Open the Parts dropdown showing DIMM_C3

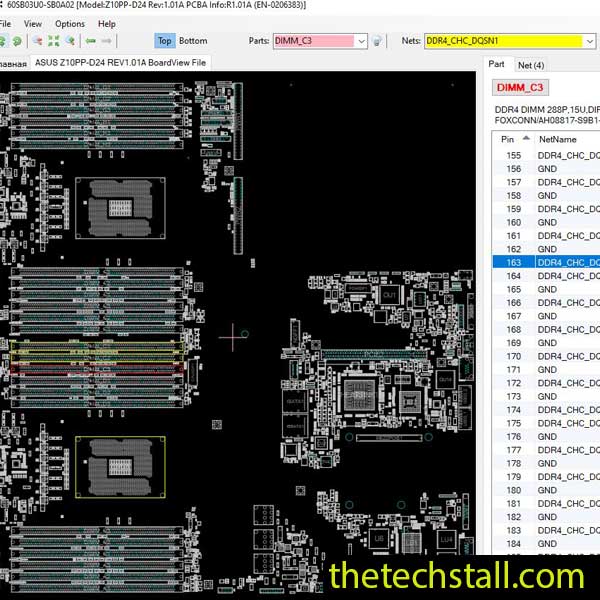coord(361,41)
